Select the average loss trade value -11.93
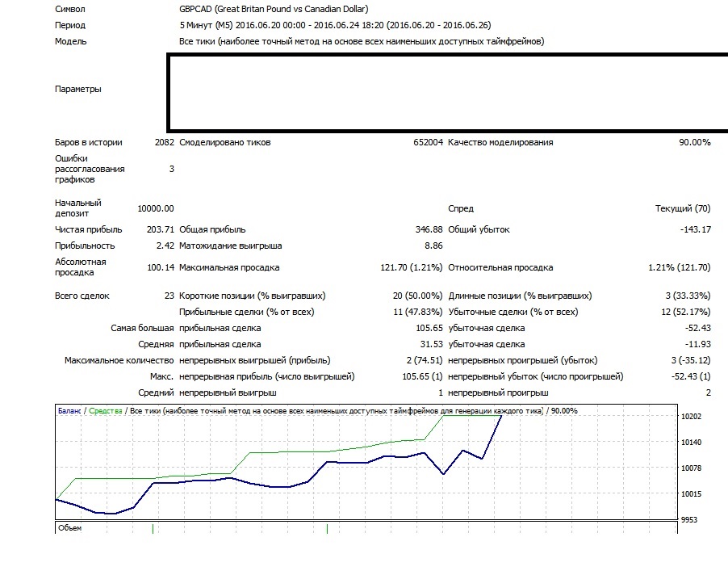 (x=698, y=344)
